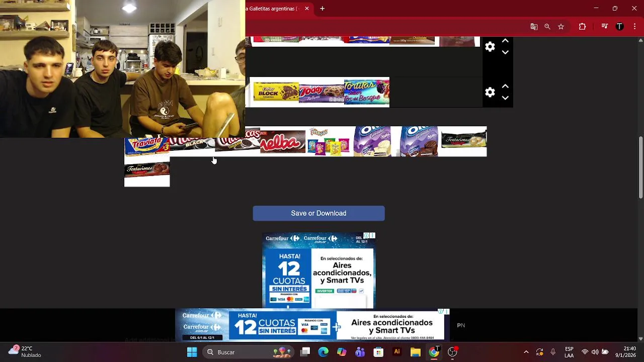Image resolution: width=644 pixels, height=362 pixels.
Task: Select the Coffee Block cookie image
Action: 276,92
